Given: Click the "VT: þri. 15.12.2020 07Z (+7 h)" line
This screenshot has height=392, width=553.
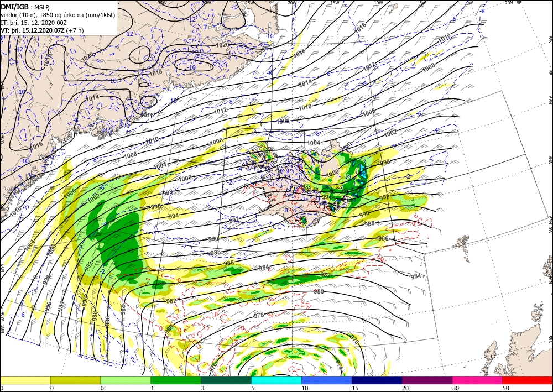Looking at the screenshot, I should [42, 30].
